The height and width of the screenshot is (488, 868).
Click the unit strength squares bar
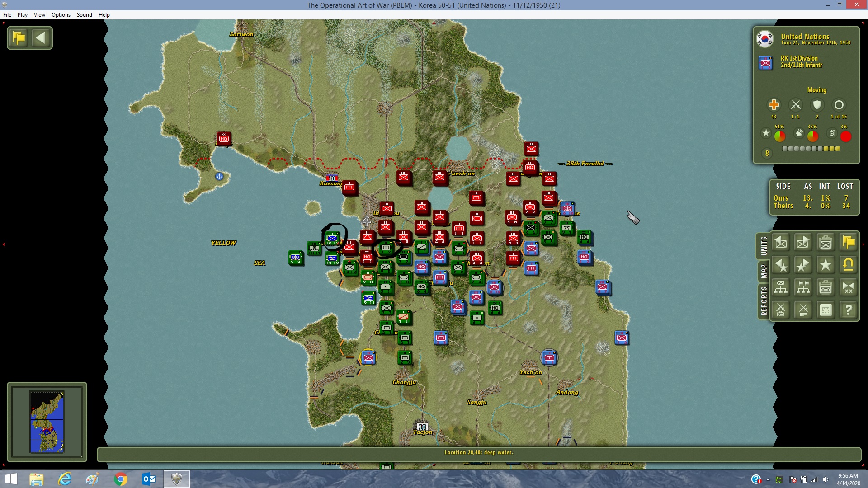click(x=811, y=149)
